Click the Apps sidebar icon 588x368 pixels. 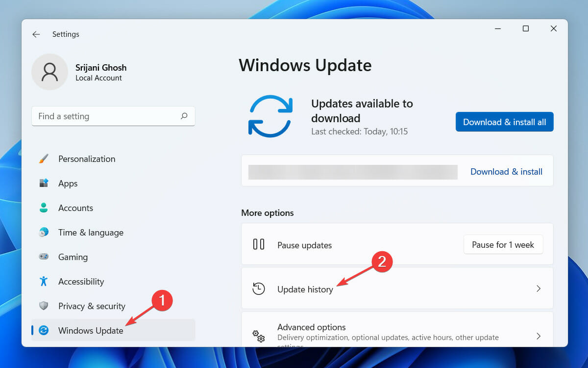tap(44, 183)
